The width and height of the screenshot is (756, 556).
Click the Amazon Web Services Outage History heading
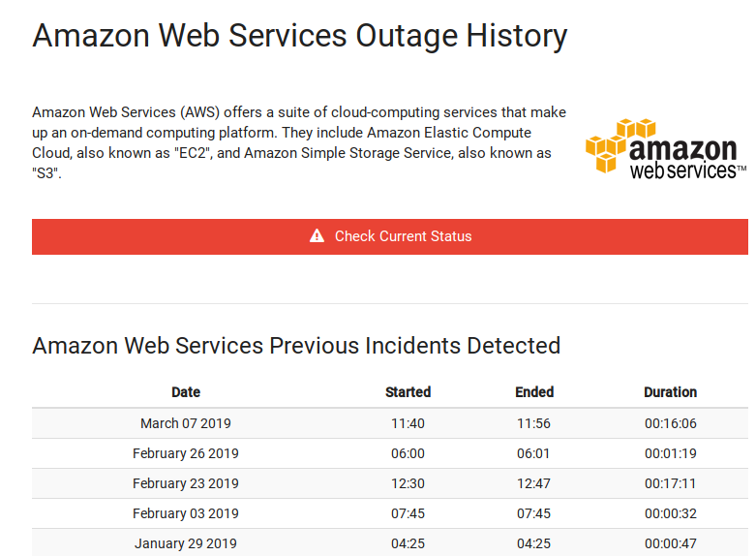pos(300,36)
